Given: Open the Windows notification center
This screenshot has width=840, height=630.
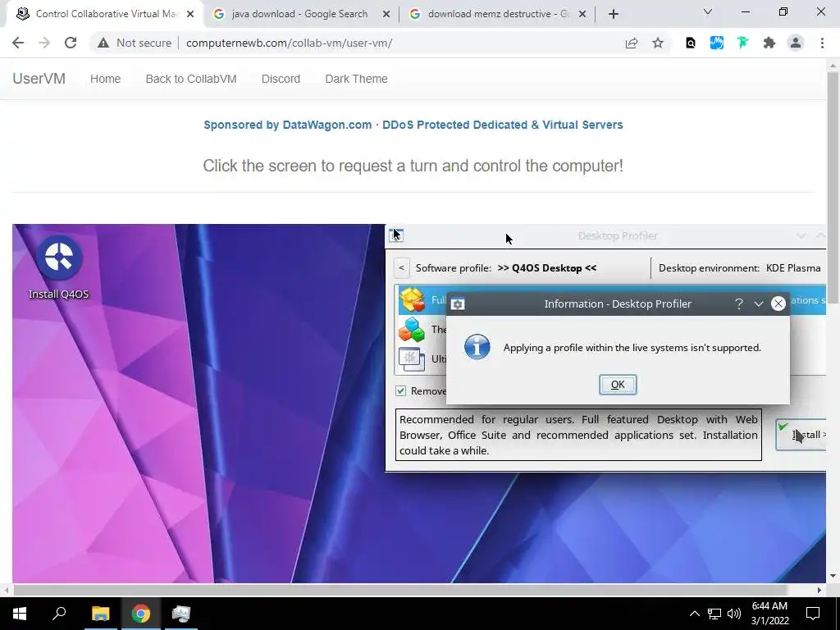Looking at the screenshot, I should [813, 614].
